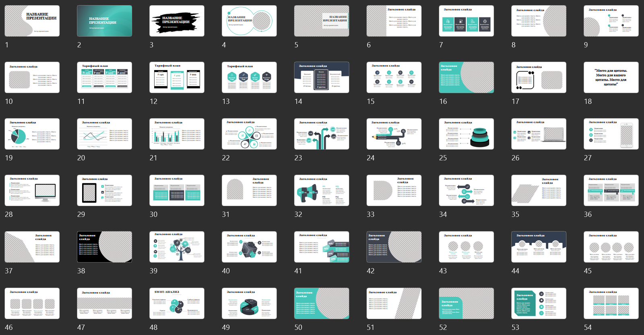Select the megaphone infographic slide 32

click(x=322, y=190)
